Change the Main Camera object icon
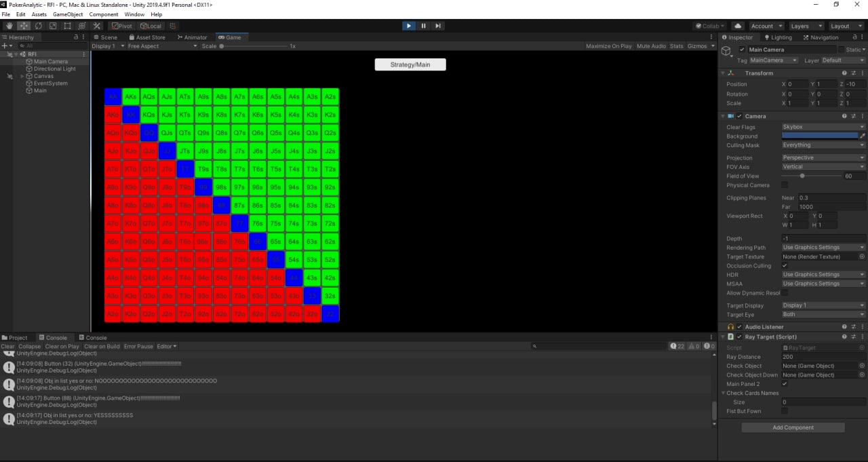This screenshot has height=462, width=868. coord(726,52)
